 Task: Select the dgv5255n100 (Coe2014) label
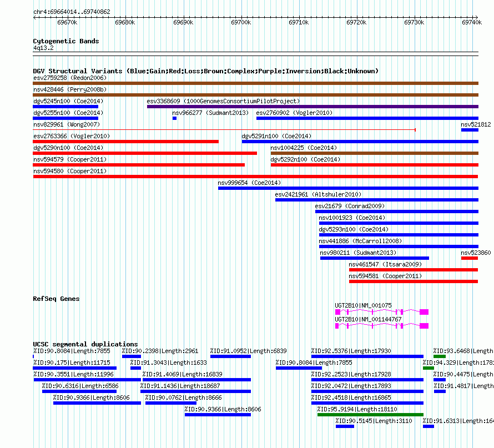(68, 113)
